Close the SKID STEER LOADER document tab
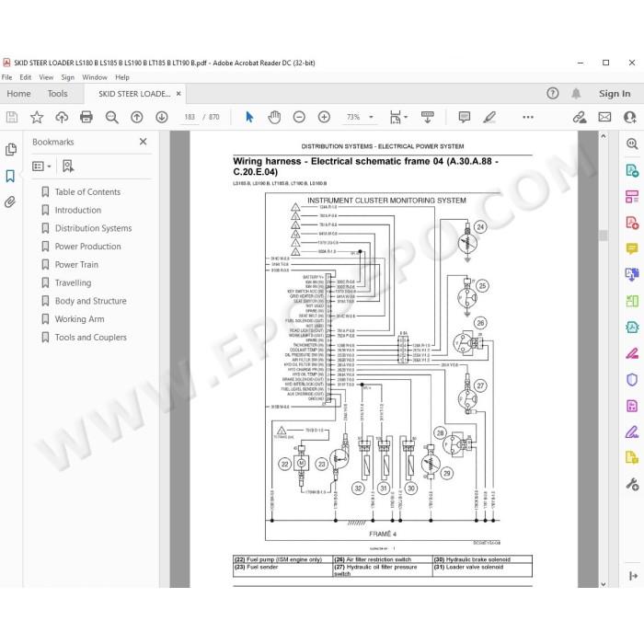 tap(178, 94)
